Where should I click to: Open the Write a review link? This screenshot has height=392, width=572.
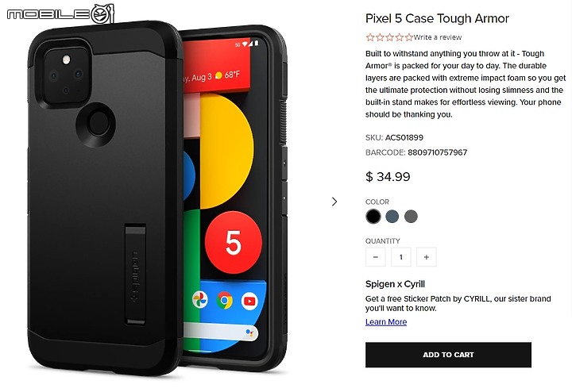tap(438, 37)
